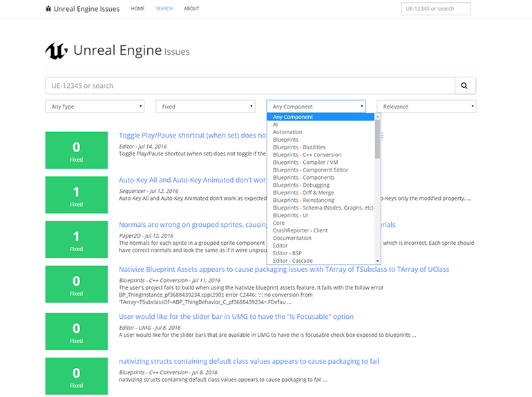Click the bug icon in navbar

[x=48, y=9]
